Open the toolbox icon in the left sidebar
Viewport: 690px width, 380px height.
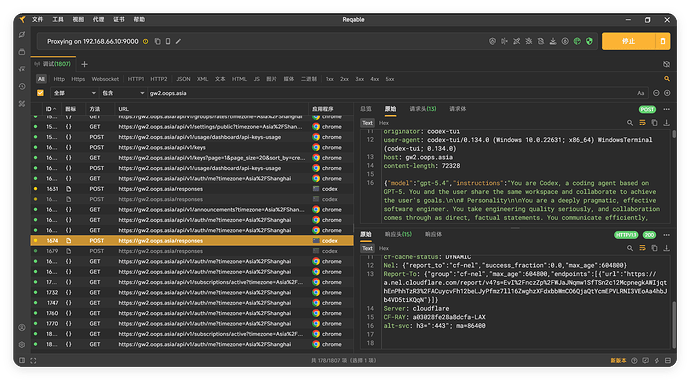[x=22, y=104]
